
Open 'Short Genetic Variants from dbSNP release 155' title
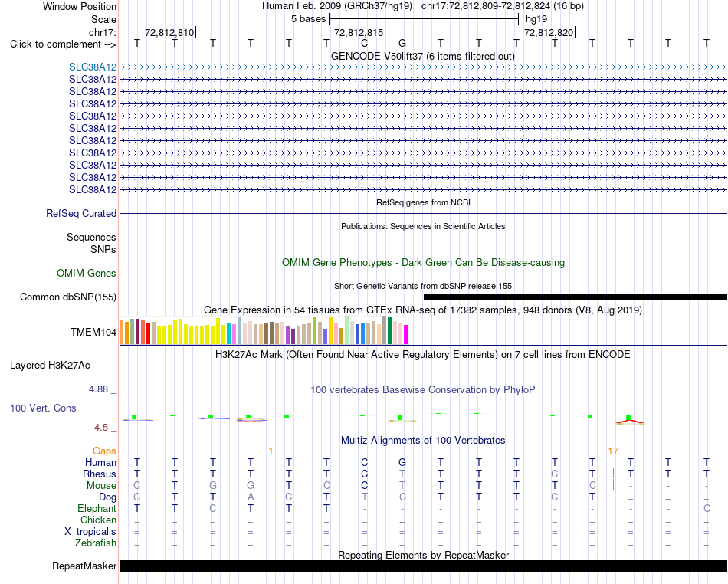click(423, 286)
